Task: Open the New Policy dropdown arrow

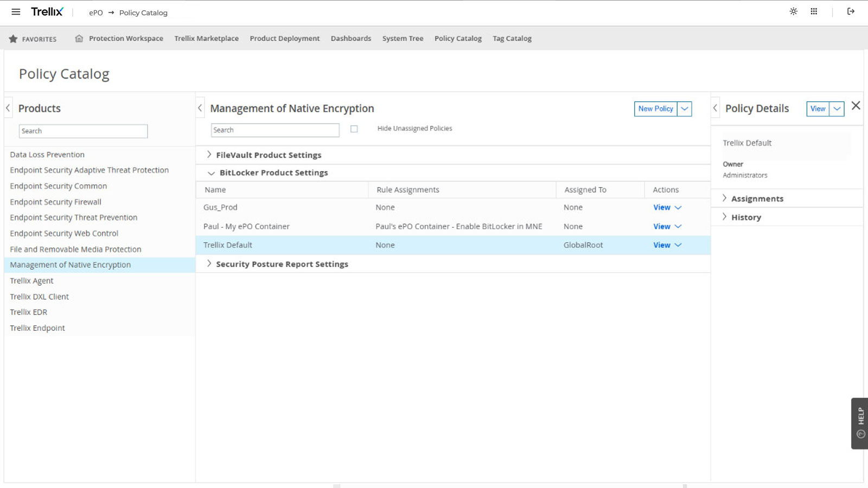Action: pos(685,109)
